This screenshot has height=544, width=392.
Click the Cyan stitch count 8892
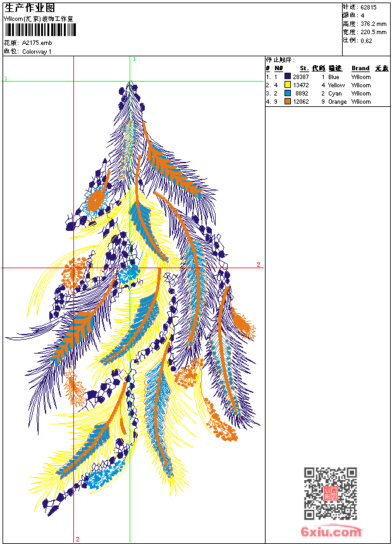coord(302,94)
